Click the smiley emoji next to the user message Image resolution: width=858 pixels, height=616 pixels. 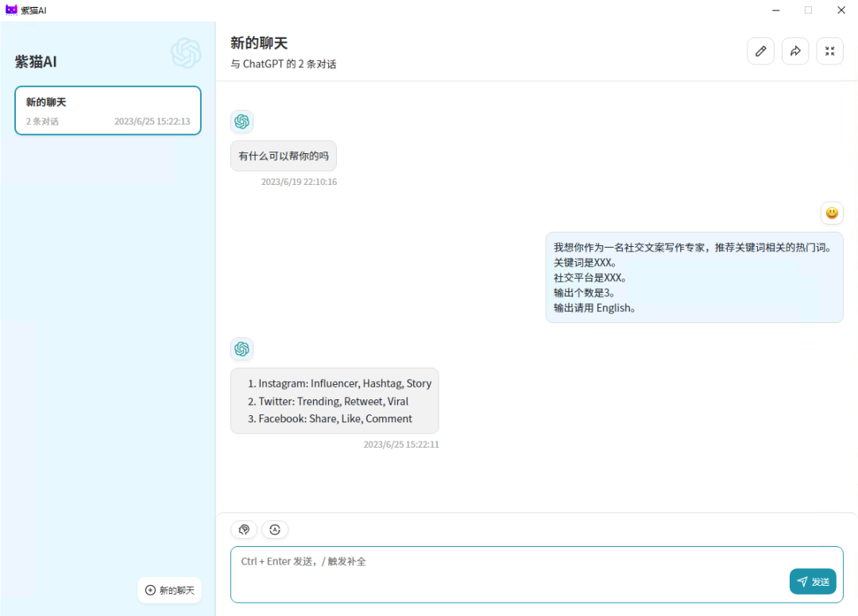(x=832, y=213)
